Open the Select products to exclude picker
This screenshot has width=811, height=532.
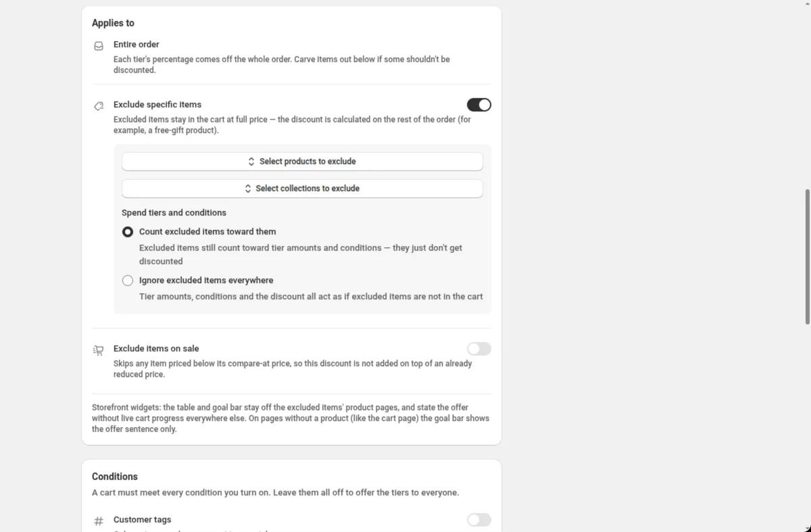click(x=302, y=162)
